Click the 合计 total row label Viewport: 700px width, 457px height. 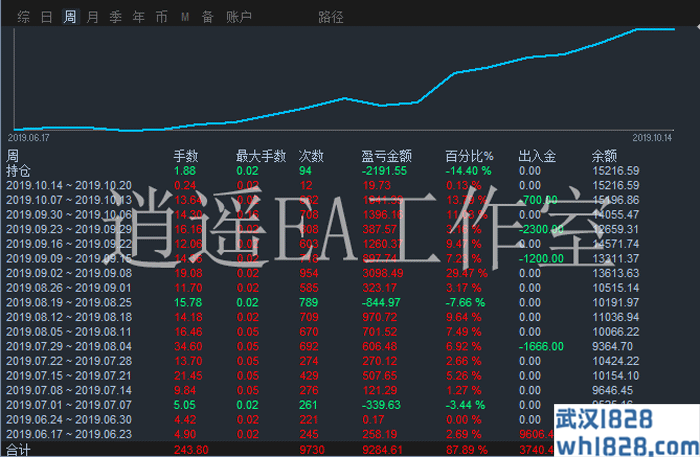click(x=18, y=450)
